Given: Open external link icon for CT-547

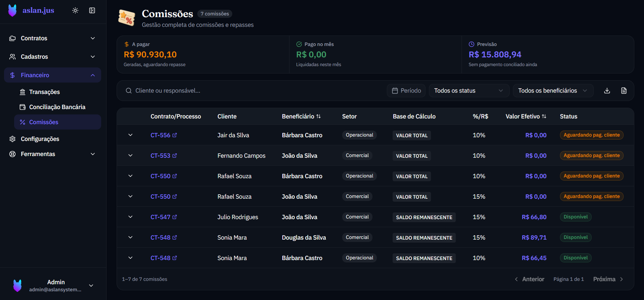Looking at the screenshot, I should coord(174,217).
